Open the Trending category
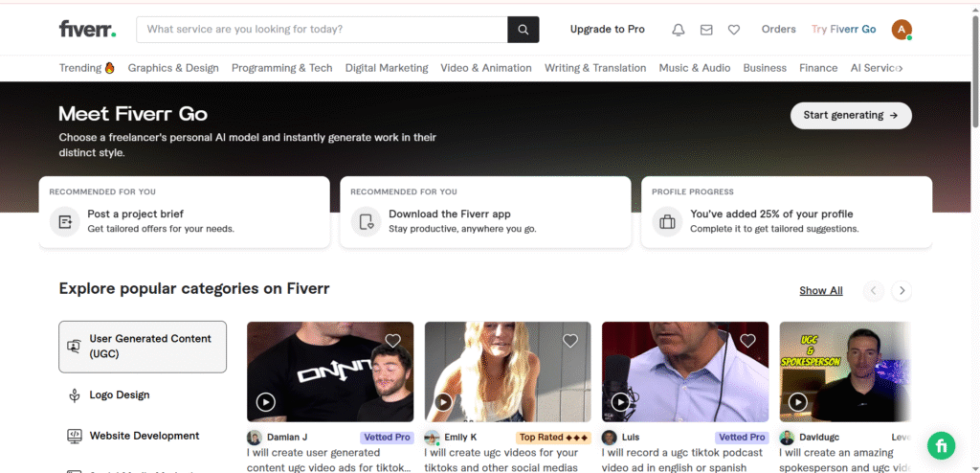980x473 pixels. (87, 68)
